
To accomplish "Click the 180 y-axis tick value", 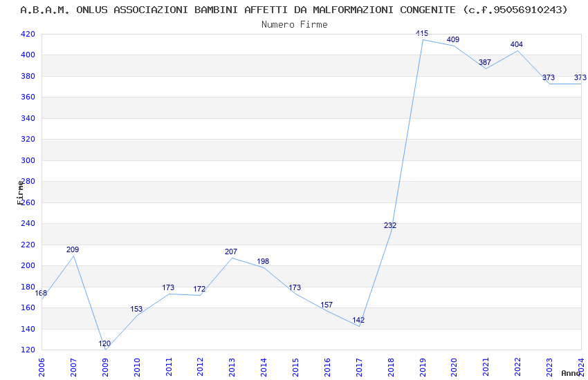I will click(x=28, y=287).
